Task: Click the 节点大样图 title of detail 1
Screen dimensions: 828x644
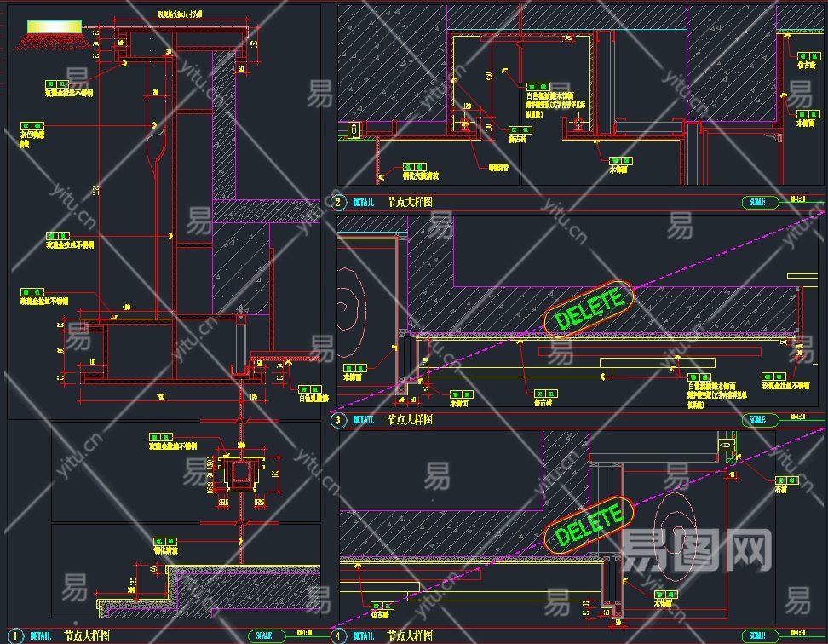Action: tap(87, 635)
